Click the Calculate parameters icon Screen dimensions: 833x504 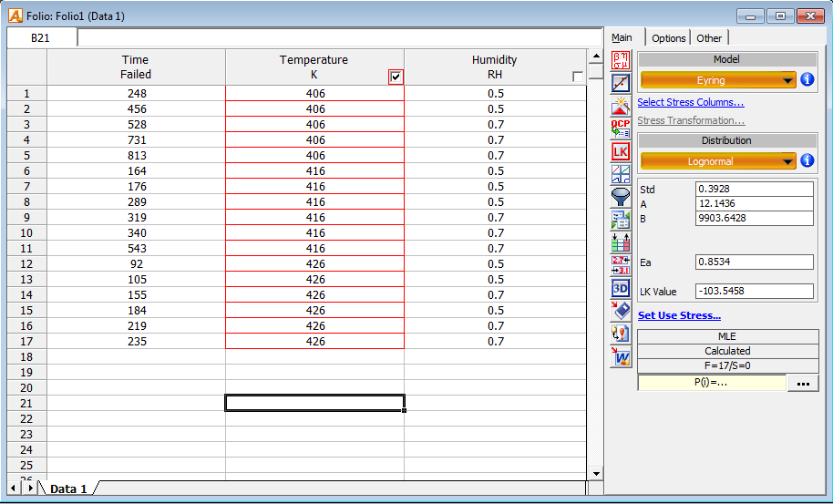[x=621, y=60]
